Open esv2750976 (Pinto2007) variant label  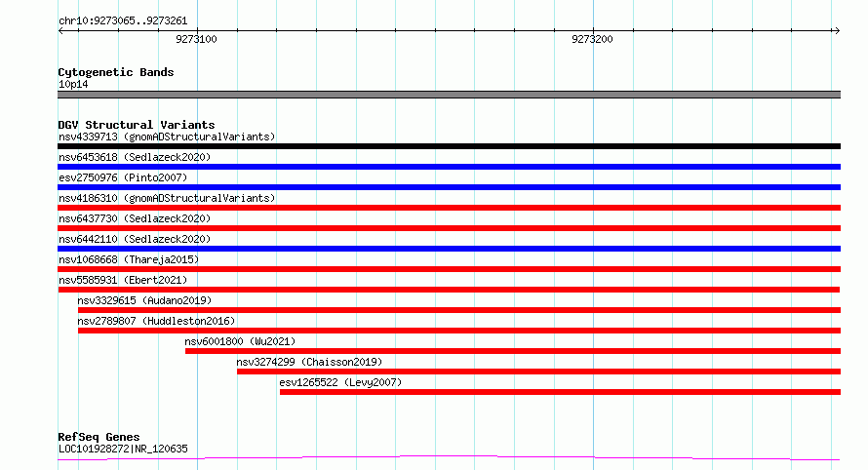coord(123,177)
